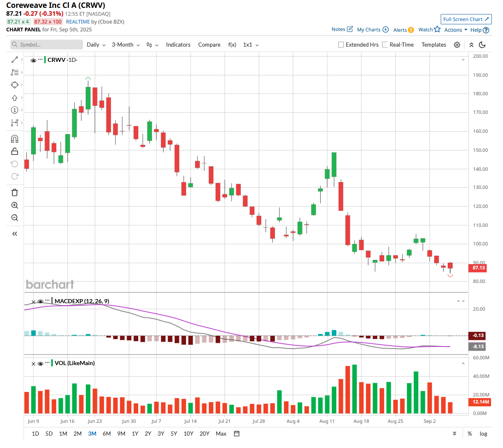503x448 pixels.
Task: Select the 1M time range
Action: tap(63, 434)
